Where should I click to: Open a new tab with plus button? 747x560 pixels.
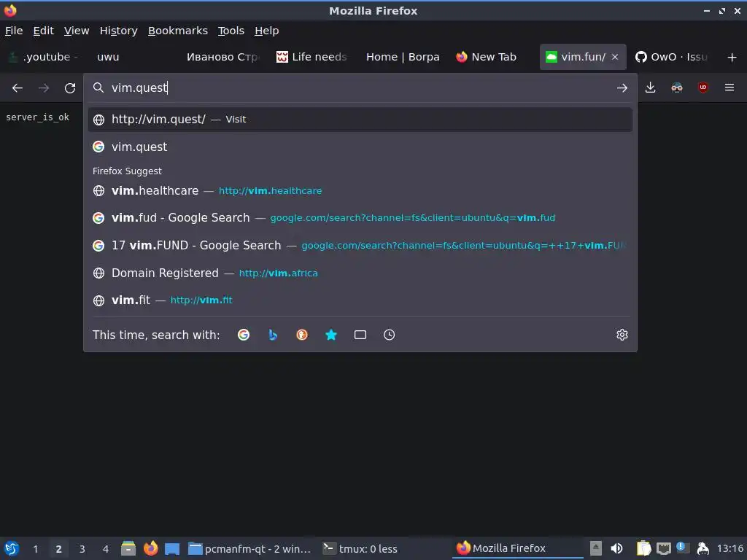point(732,57)
